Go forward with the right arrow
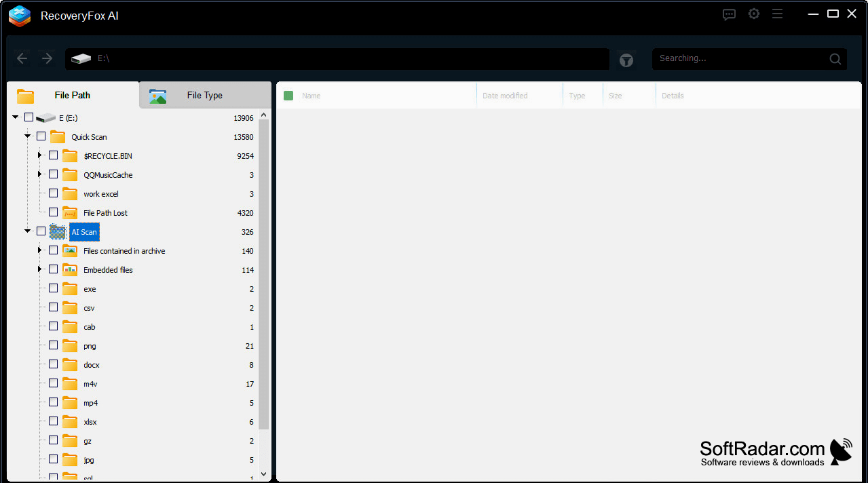This screenshot has width=868, height=483. [47, 59]
